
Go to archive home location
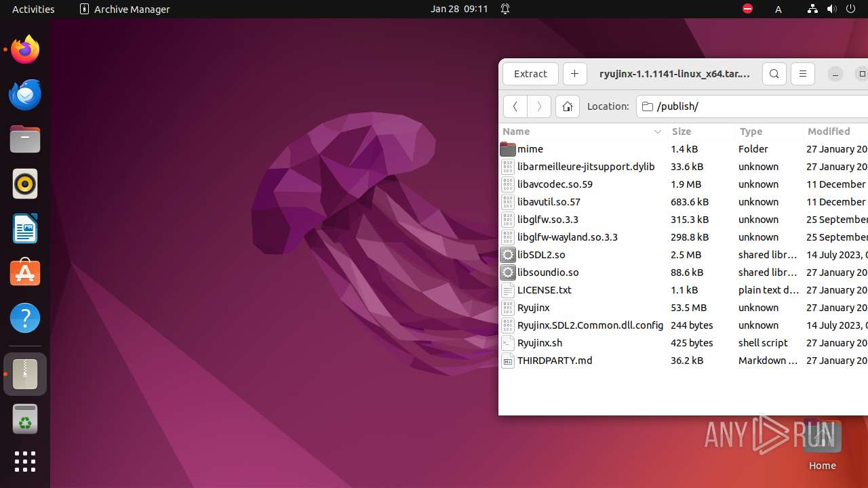click(x=568, y=106)
